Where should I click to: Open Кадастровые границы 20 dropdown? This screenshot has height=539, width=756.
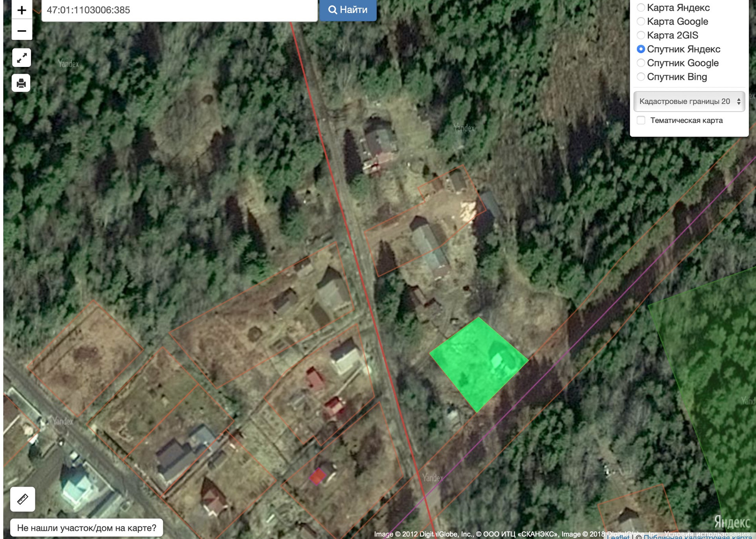pos(689,102)
